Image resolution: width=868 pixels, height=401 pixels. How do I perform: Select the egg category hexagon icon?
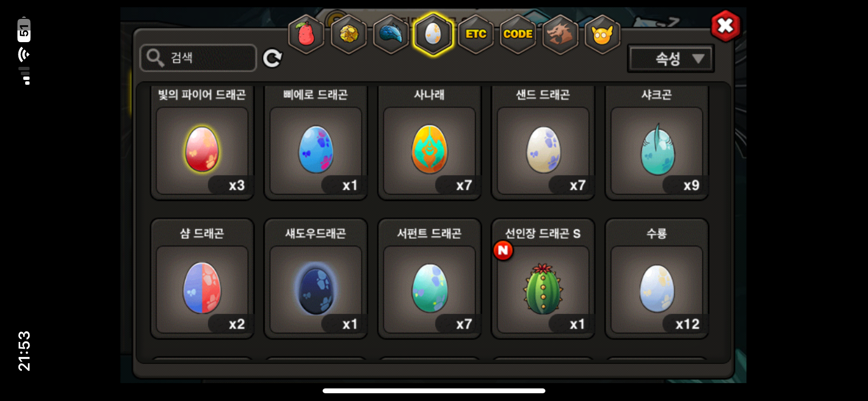click(x=433, y=34)
